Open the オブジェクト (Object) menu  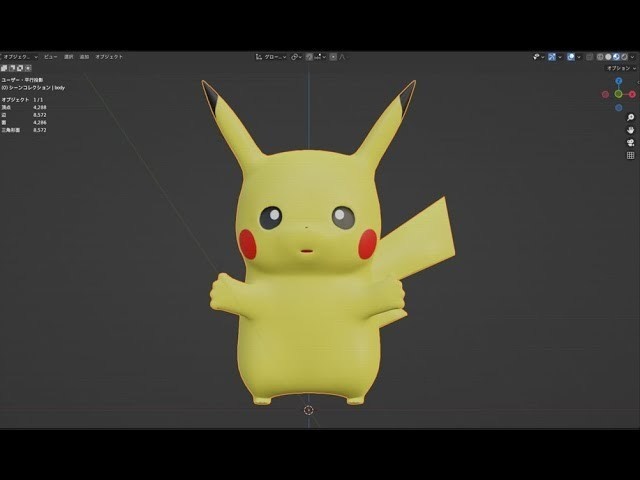click(109, 57)
